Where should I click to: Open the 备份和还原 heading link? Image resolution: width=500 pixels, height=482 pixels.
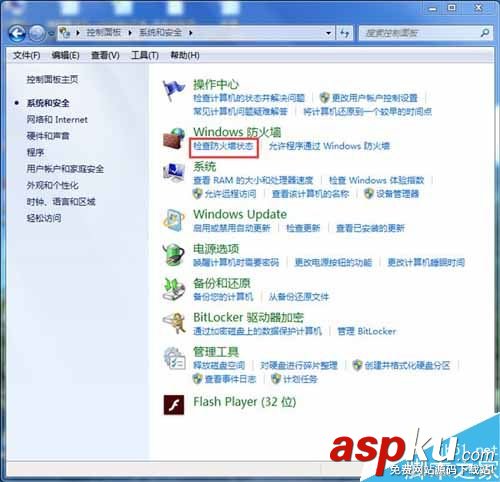click(222, 283)
